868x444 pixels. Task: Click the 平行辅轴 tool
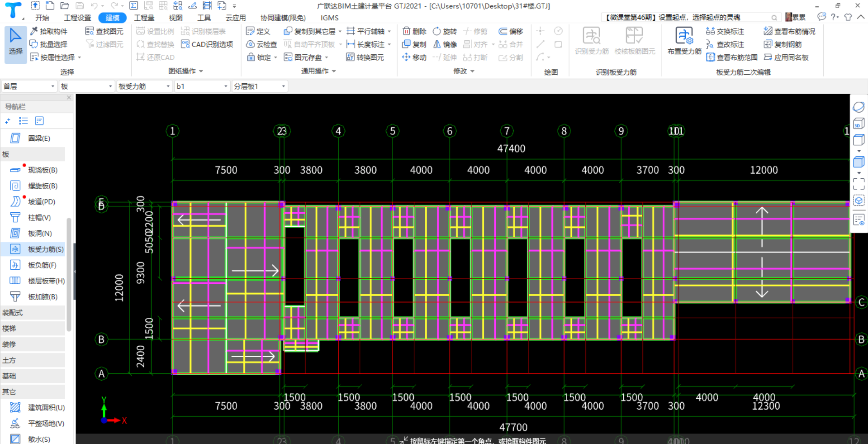click(x=369, y=31)
